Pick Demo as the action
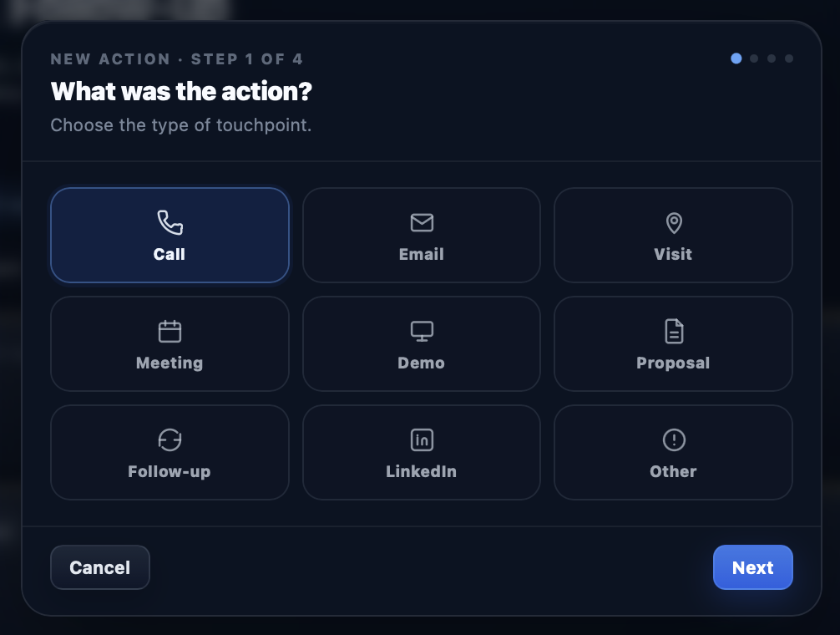 [421, 343]
